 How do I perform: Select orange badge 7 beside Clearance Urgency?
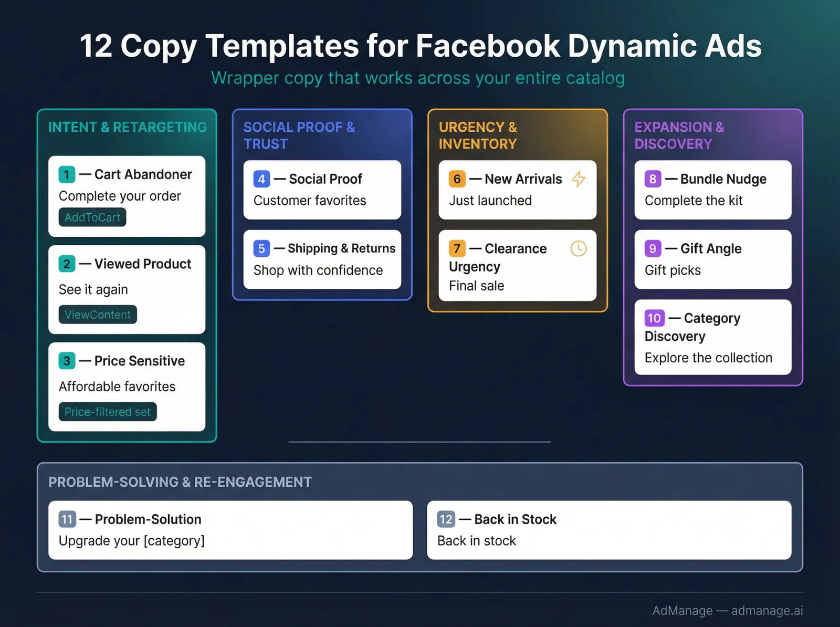457,248
